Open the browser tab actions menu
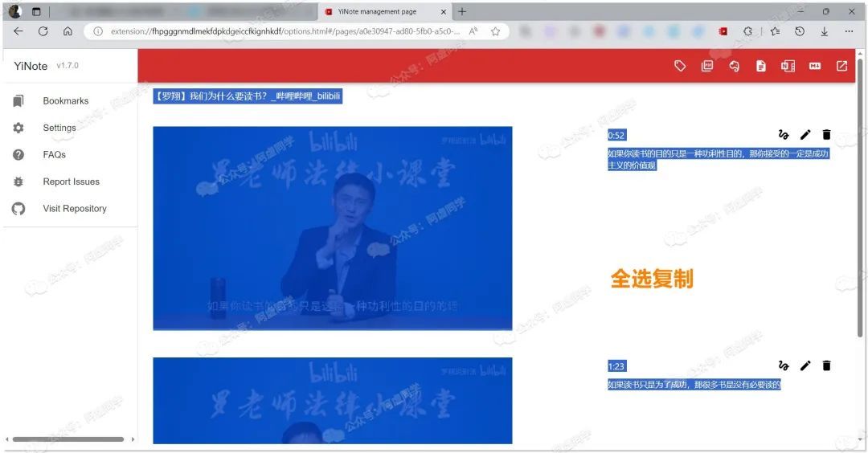868x453 pixels. click(x=36, y=11)
